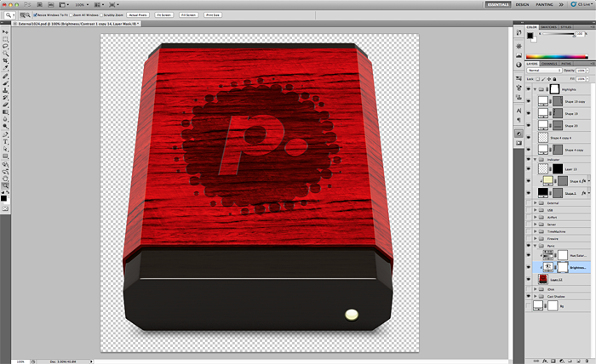Viewport: 596px width, 364px height.
Task: Select the Brush tool
Action: point(5,83)
